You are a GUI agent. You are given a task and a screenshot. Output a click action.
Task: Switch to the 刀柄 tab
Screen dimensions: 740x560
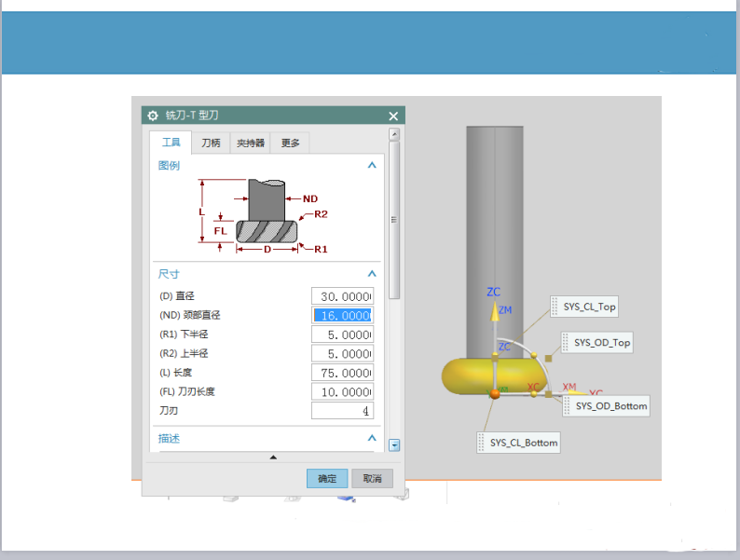tap(212, 143)
